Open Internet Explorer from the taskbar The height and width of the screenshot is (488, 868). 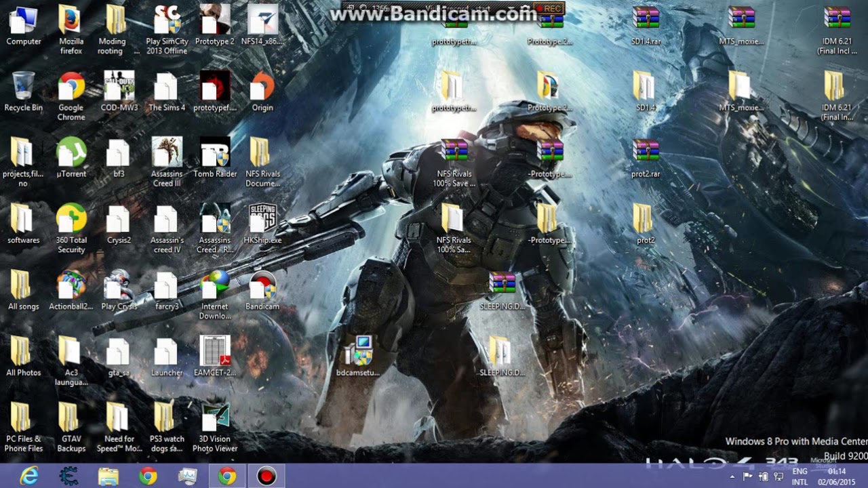coord(29,476)
